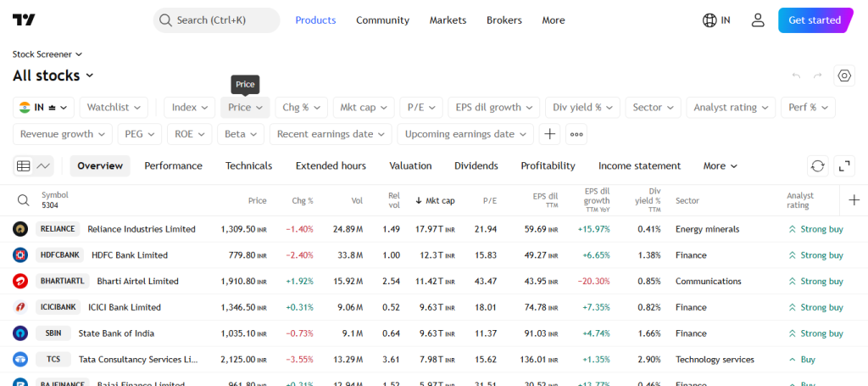868x386 pixels.
Task: Click the undo arrow icon
Action: 796,76
